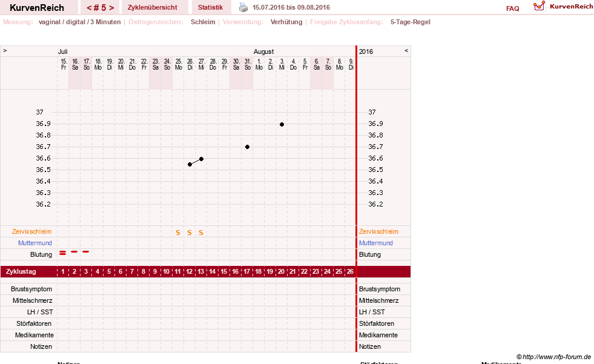
Task: Click the S mucus mark on cycle day 11
Action: point(177,233)
